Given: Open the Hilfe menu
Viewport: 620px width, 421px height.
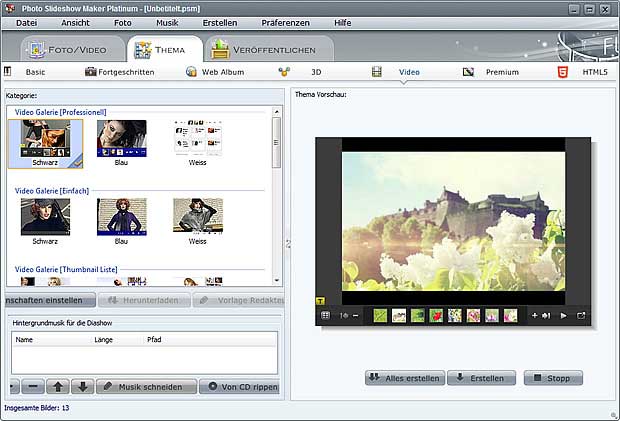Looking at the screenshot, I should [x=342, y=23].
